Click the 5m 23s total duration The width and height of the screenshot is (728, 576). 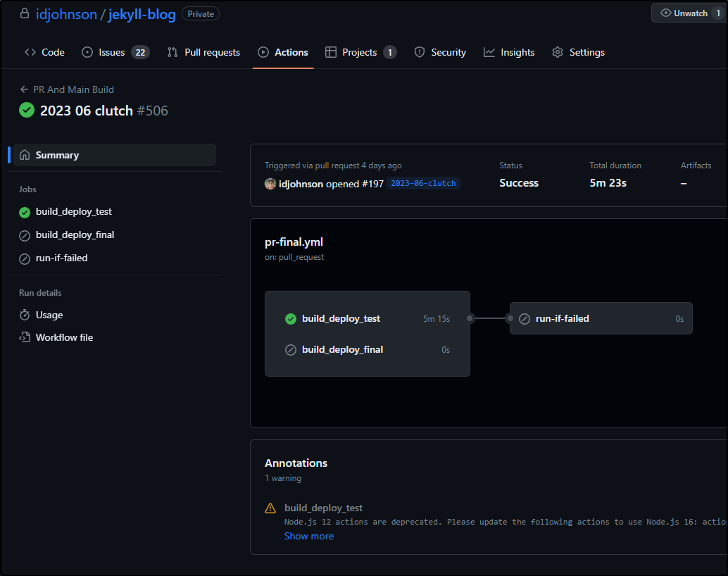608,183
